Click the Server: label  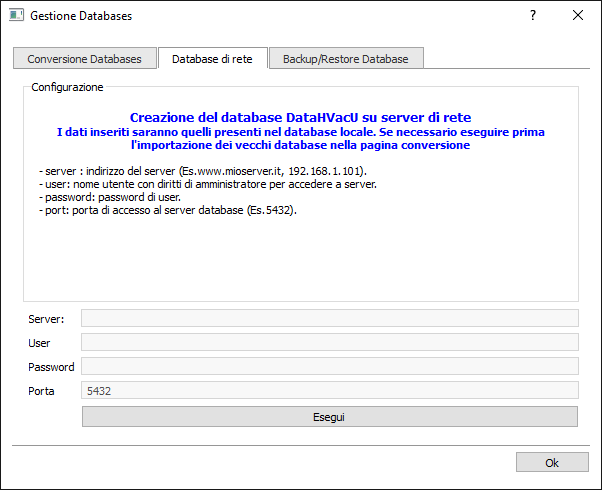(46, 319)
